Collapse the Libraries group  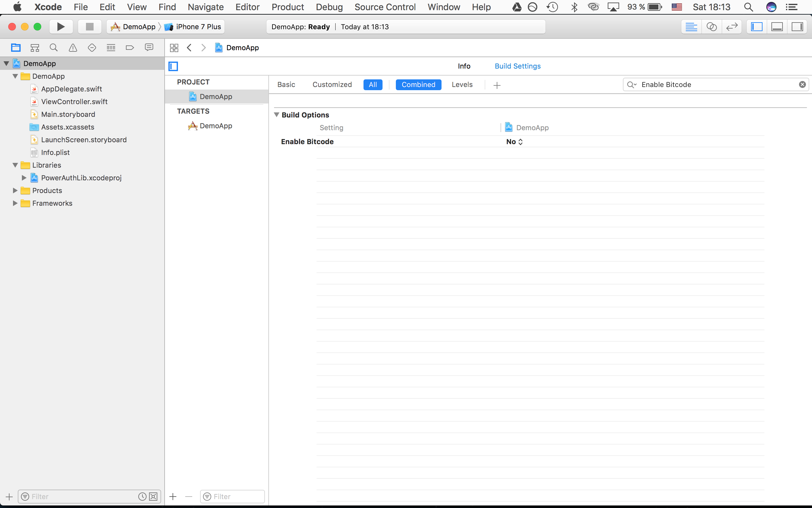(15, 165)
